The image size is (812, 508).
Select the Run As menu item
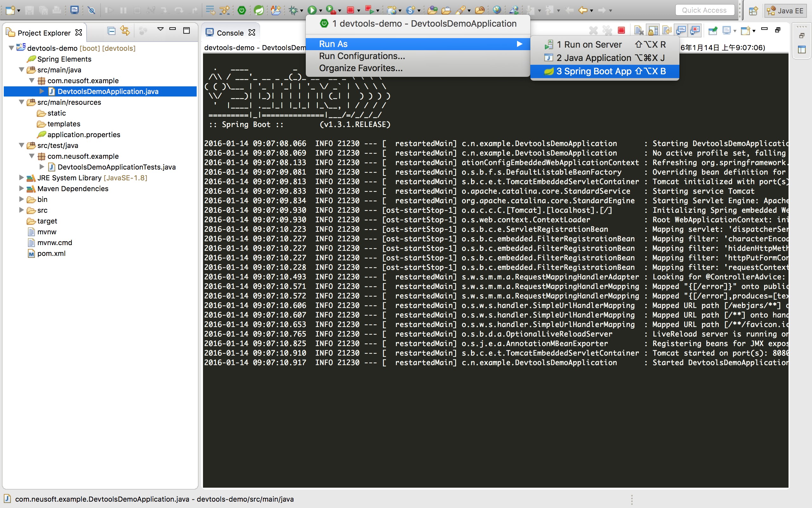coord(418,44)
